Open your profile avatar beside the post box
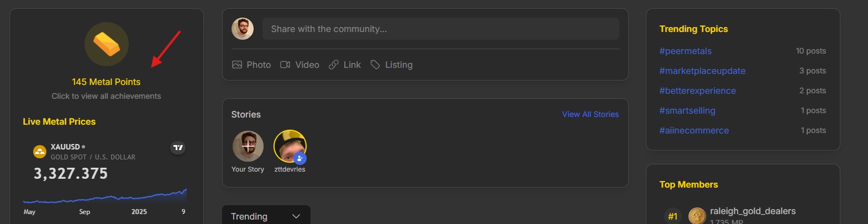868x224 pixels. tap(243, 29)
